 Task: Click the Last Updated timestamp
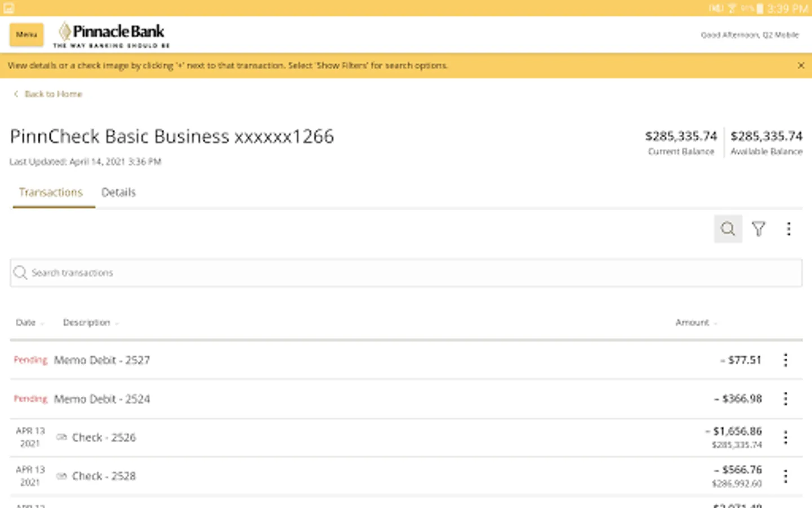pos(86,162)
